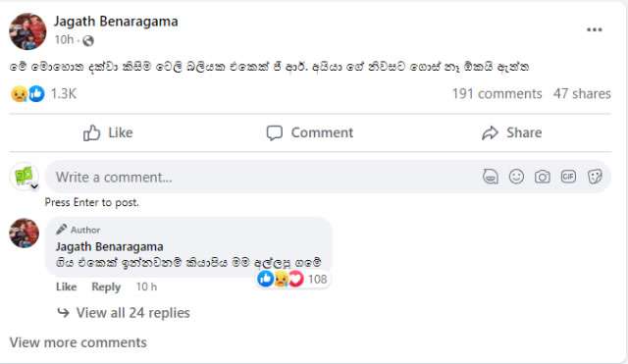
Task: Click the Comment button under the post
Action: click(310, 133)
